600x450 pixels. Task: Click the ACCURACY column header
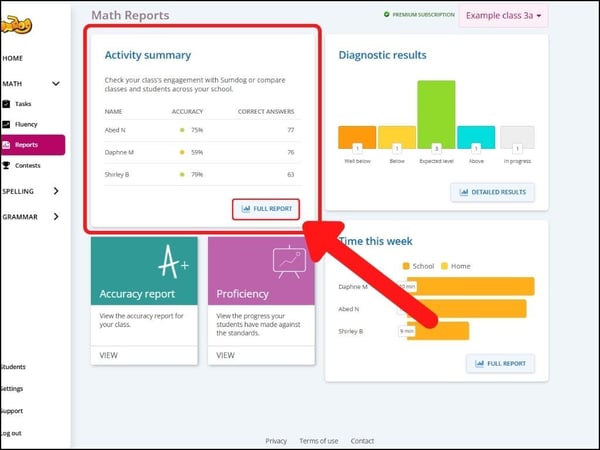187,111
